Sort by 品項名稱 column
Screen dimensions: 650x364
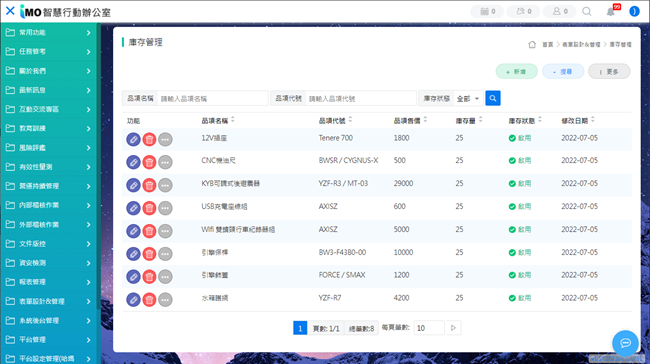click(233, 119)
